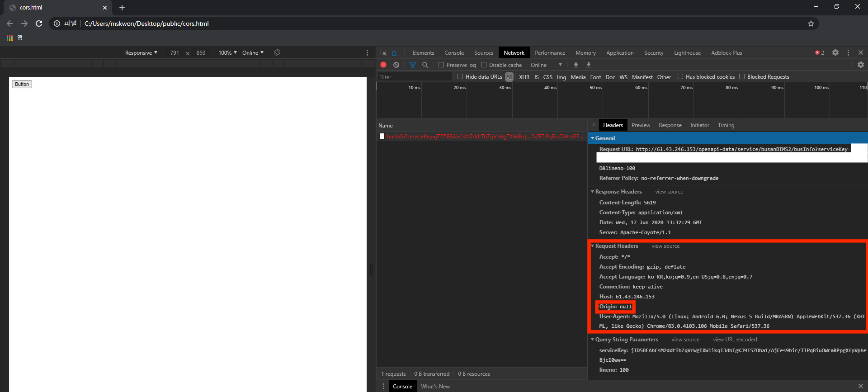Open device toolbar Online throttling dropdown

point(253,52)
